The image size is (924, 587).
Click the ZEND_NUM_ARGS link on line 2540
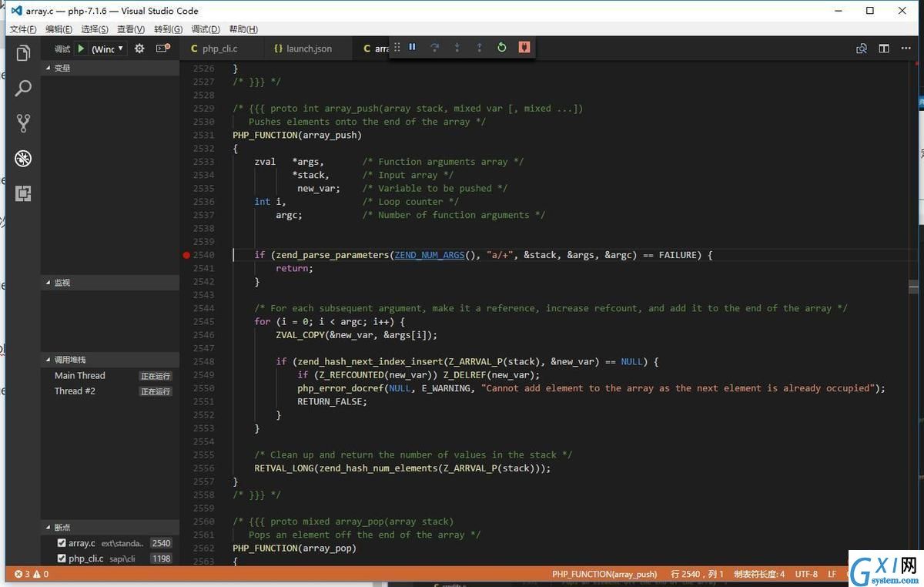(x=429, y=255)
